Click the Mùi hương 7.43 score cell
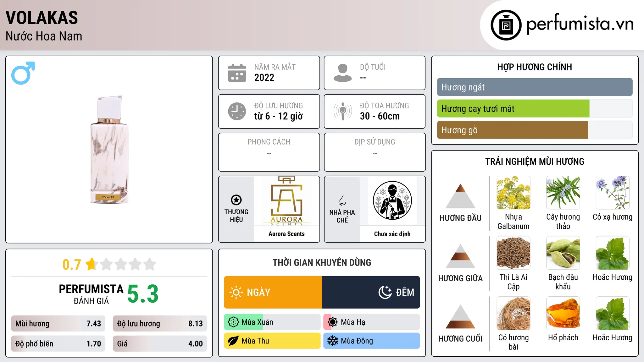644x362 pixels. 58,324
